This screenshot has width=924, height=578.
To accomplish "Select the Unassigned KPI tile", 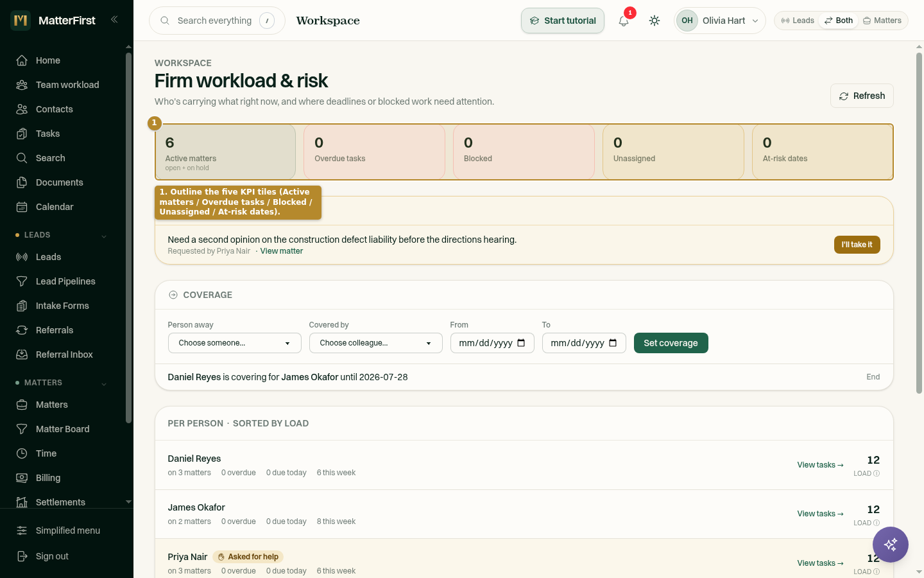I will click(x=673, y=152).
